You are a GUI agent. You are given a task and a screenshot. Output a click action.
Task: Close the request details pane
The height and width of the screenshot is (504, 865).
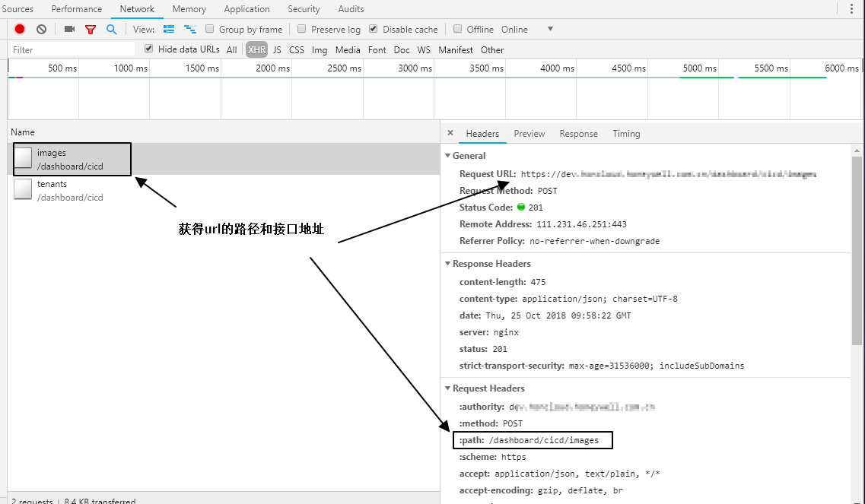click(450, 133)
